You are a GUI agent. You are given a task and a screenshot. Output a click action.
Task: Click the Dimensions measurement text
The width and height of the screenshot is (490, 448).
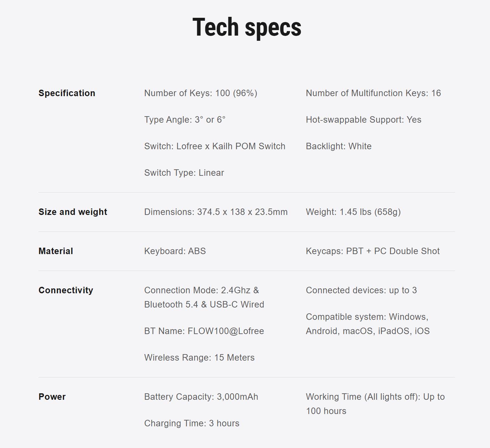pos(216,212)
